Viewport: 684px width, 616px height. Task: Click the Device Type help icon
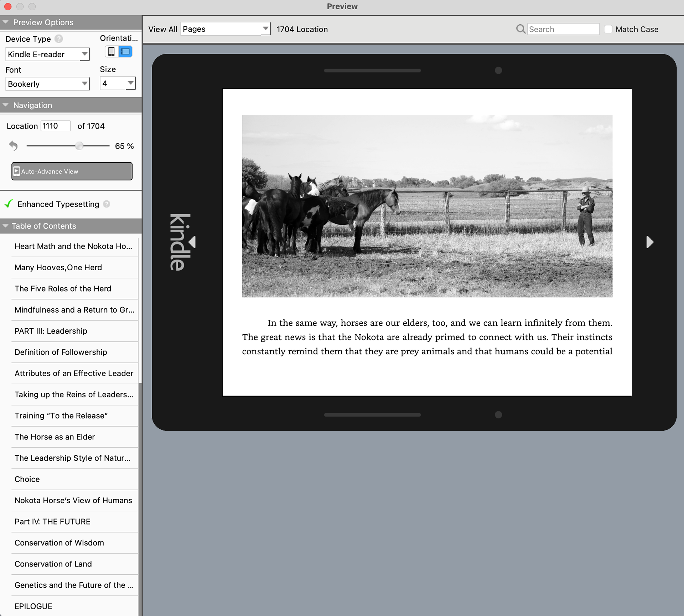[x=59, y=39]
